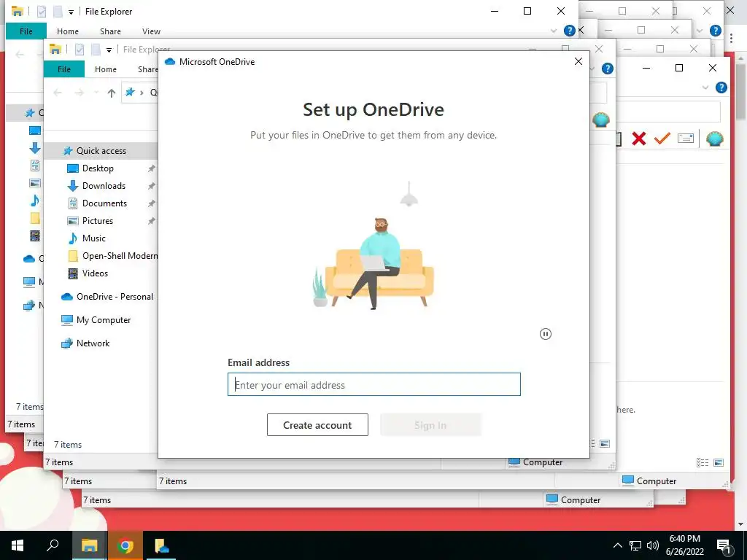The image size is (747, 560).
Task: Open Customize Quick Access Toolbar arrow in front File Explorer
Action: 109,50
